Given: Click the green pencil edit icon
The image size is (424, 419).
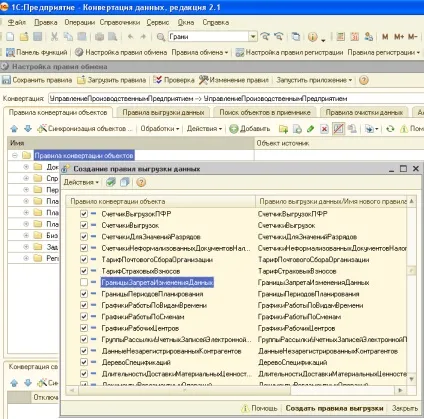Looking at the screenshot, I should click(x=311, y=129).
